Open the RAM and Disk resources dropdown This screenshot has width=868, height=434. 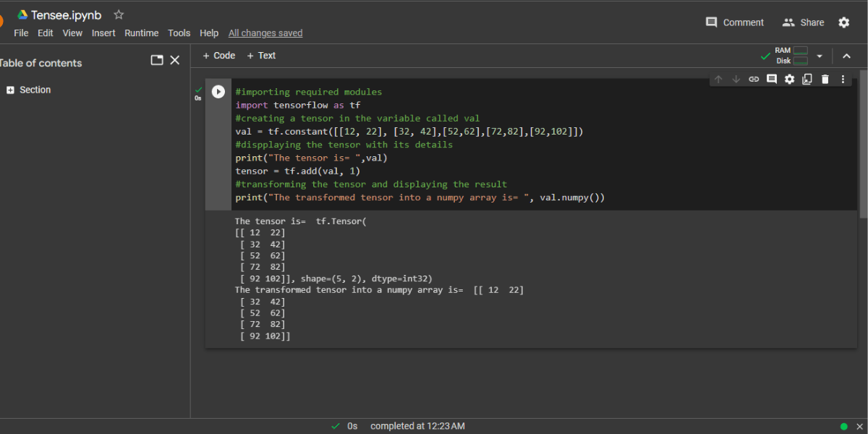pyautogui.click(x=819, y=55)
